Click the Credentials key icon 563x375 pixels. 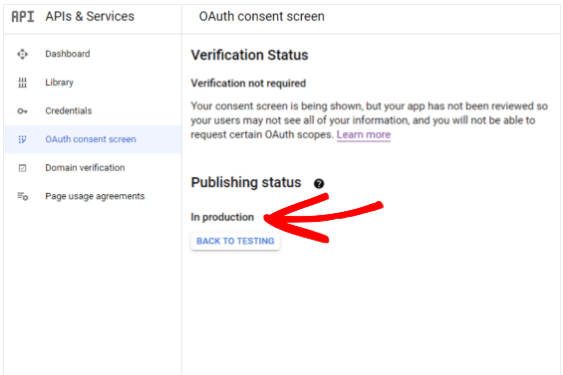coord(22,111)
